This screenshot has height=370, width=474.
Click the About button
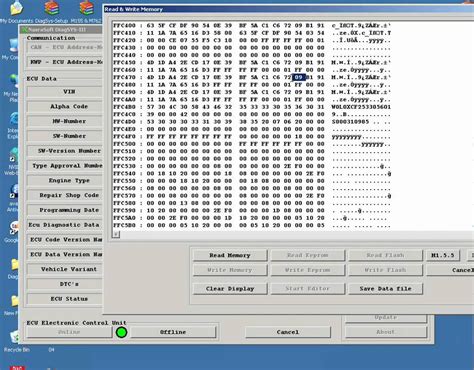click(x=386, y=332)
